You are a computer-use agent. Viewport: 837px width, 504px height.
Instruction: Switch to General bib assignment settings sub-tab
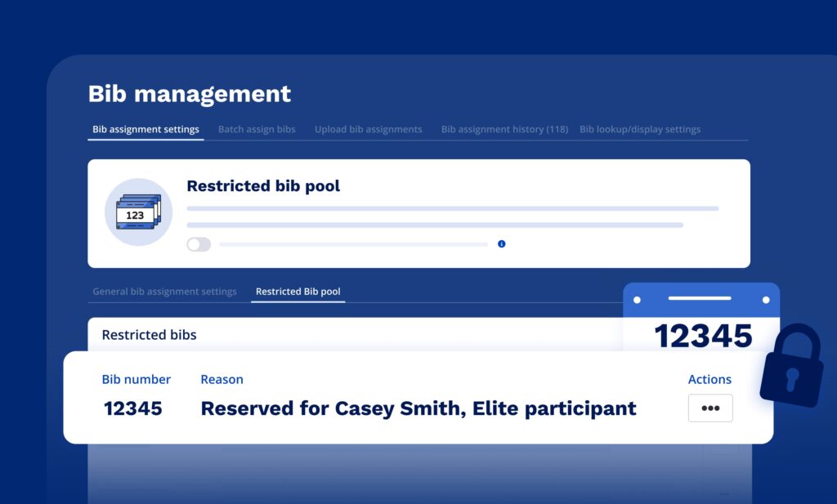click(164, 292)
